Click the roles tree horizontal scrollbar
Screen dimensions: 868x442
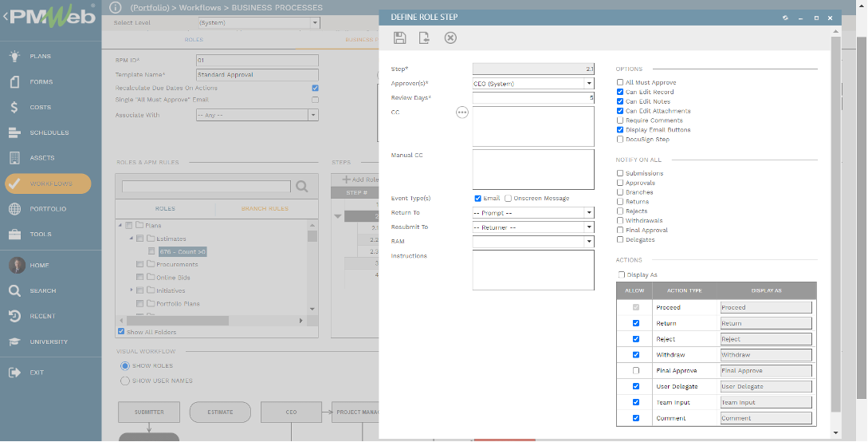coord(177,321)
